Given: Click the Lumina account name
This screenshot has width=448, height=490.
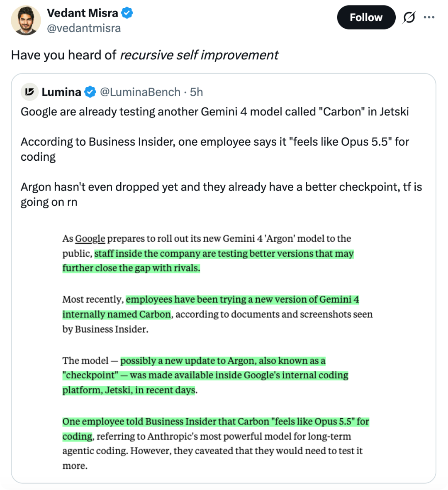Looking at the screenshot, I should tap(61, 92).
